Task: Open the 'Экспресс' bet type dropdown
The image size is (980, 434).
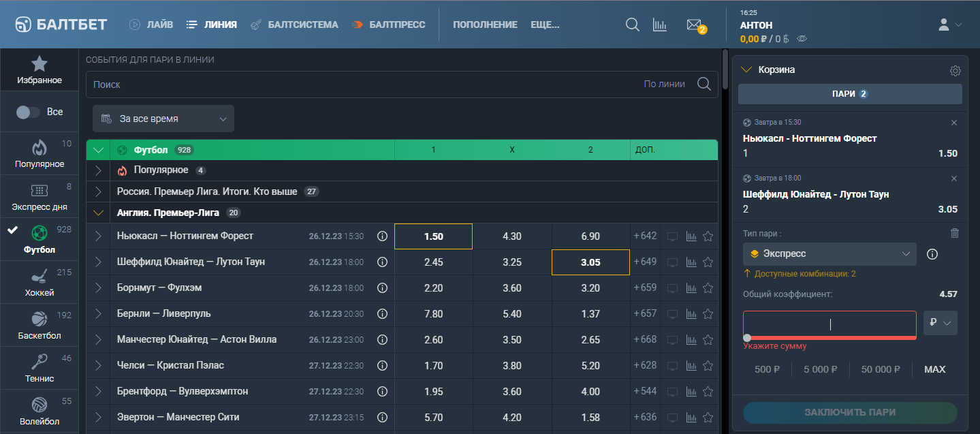Action: [x=829, y=254]
